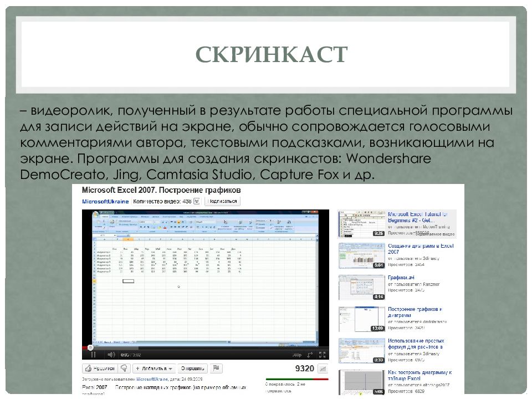Mute the video using the speaker icon
The image size is (532, 399).
(111, 355)
